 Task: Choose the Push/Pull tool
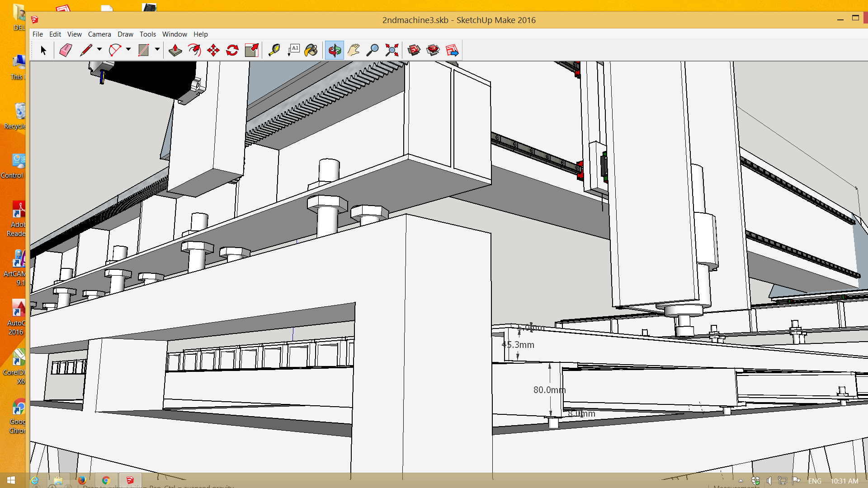pos(175,50)
